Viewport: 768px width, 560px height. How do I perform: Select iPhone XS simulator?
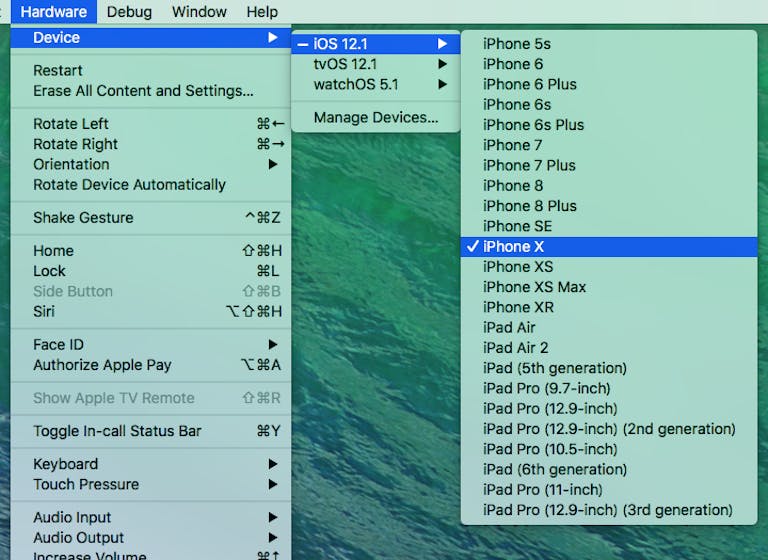pyautogui.click(x=609, y=267)
